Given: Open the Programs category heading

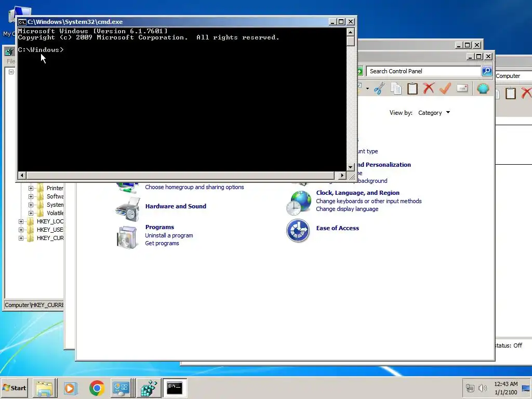Looking at the screenshot, I should [160, 227].
